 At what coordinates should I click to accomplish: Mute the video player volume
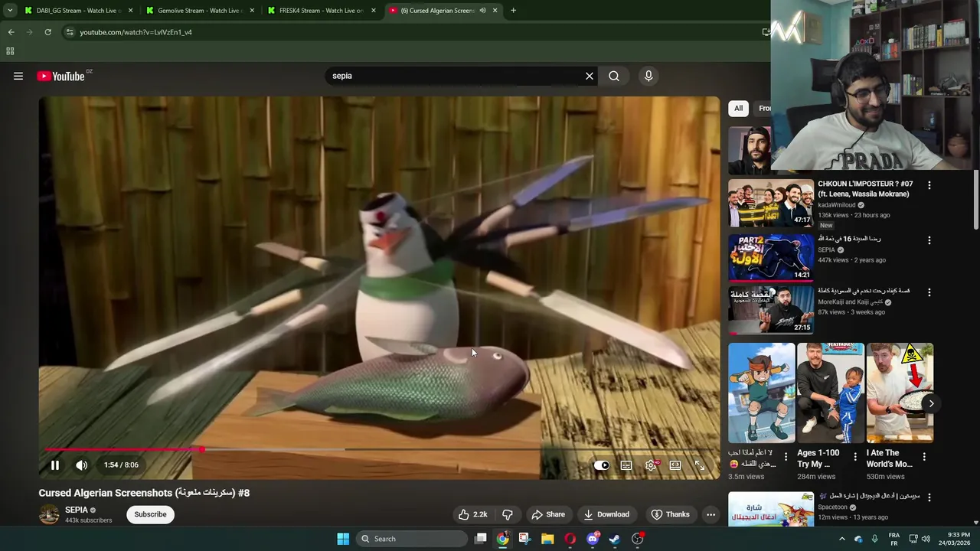82,465
